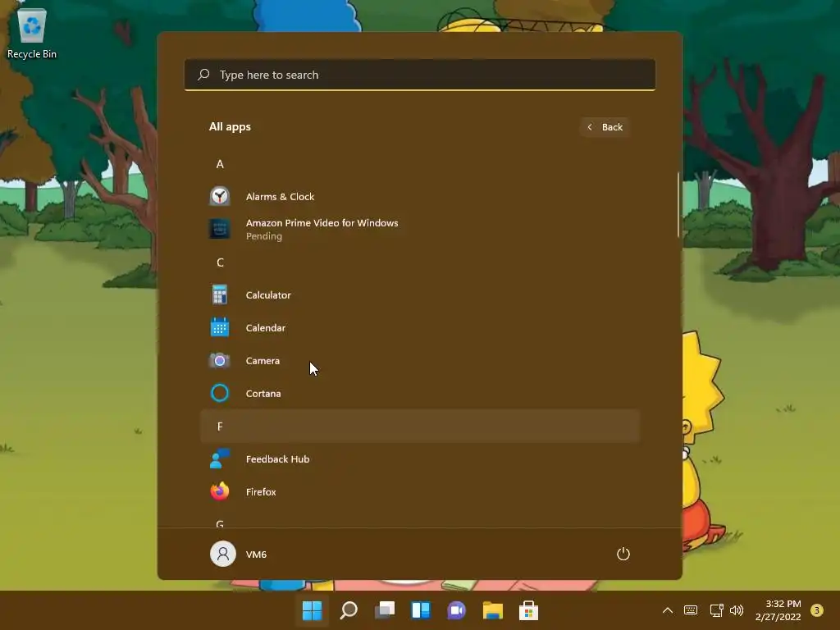Viewport: 840px width, 630px height.
Task: Open the touch keyboard tray icon
Action: click(691, 610)
